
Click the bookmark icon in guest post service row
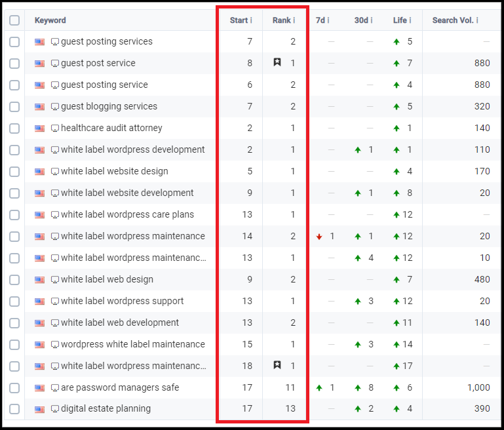277,63
